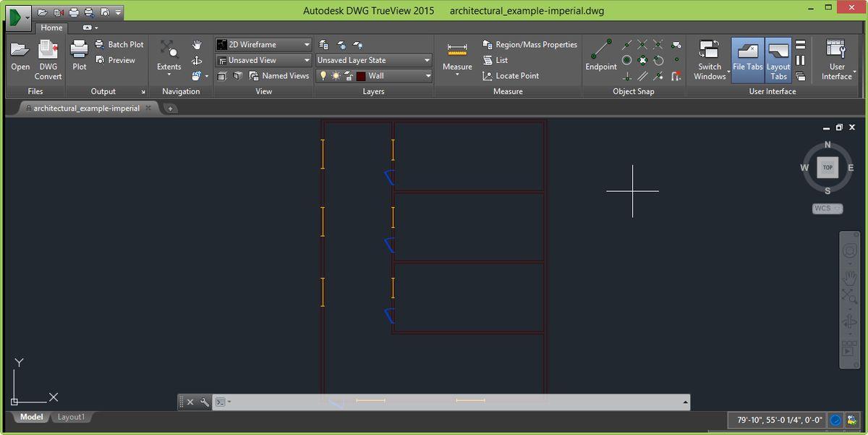The width and height of the screenshot is (868, 435).
Task: Close the architectural_example-imperial file tab
Action: click(148, 108)
